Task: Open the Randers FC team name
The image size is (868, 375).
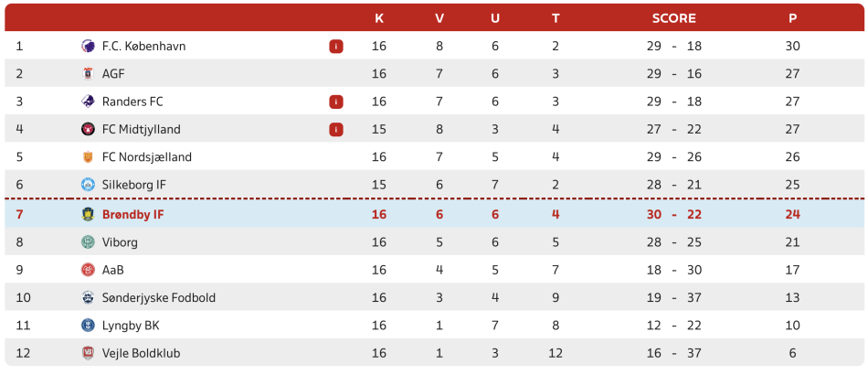Action: coord(132,102)
